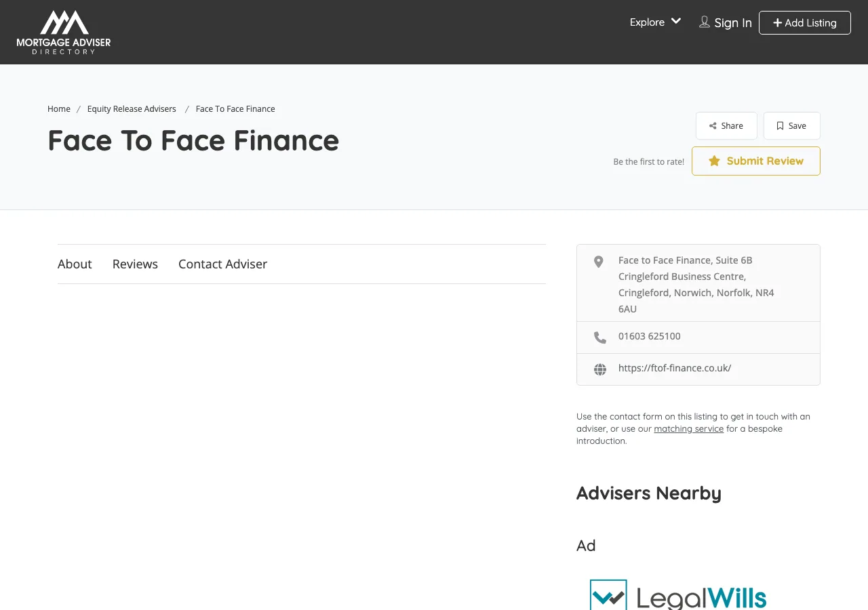The height and width of the screenshot is (610, 868).
Task: Visit the ftof-finance.co.uk website link
Action: tap(674, 367)
